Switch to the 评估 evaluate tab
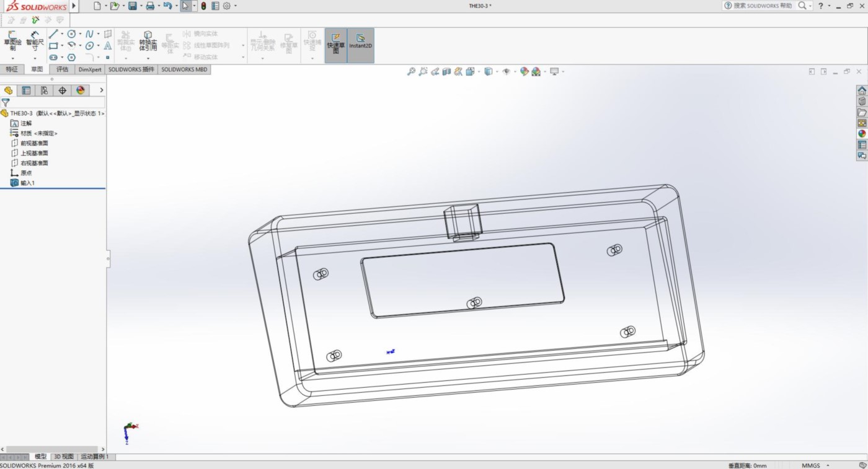Viewport: 868px width, 469px height. click(63, 69)
